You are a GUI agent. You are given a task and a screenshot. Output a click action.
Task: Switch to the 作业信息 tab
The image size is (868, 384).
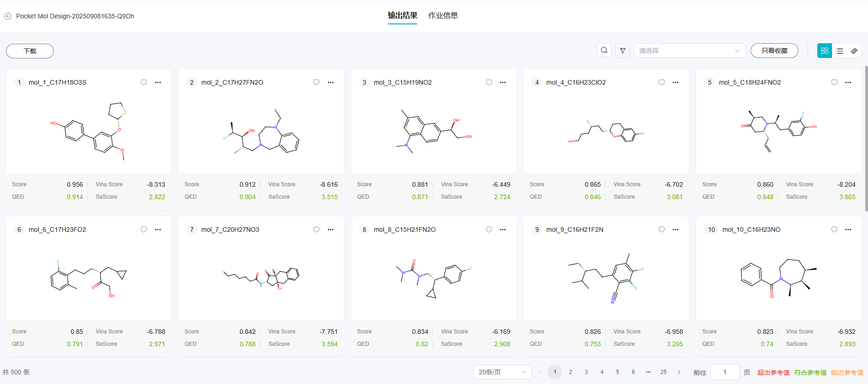coord(443,16)
